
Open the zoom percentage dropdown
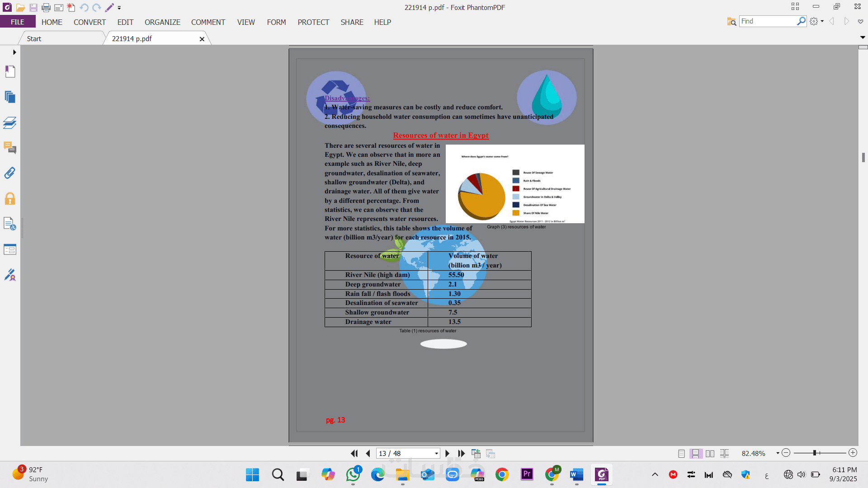778,453
